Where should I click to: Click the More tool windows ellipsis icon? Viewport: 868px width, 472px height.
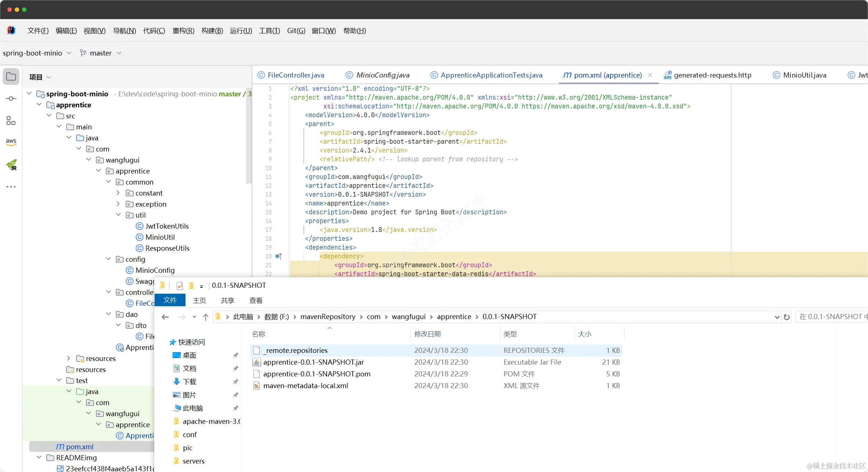tap(11, 187)
